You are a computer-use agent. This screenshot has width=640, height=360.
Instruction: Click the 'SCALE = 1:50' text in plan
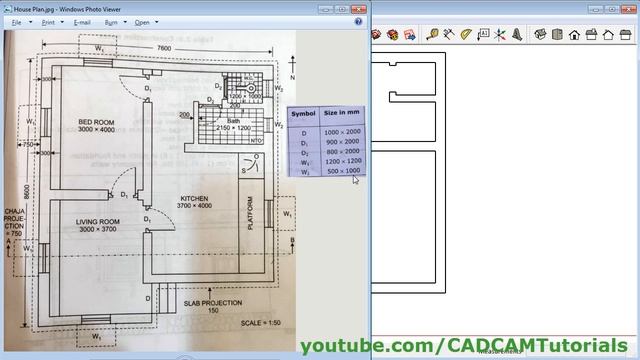260,323
